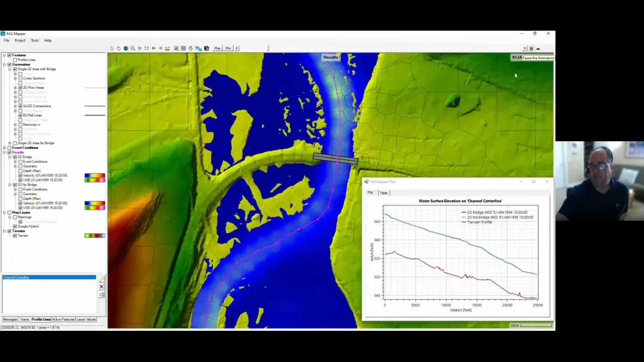The height and width of the screenshot is (362, 644).
Task: Uncheck SA/2D Connections layer
Action: pos(20,106)
